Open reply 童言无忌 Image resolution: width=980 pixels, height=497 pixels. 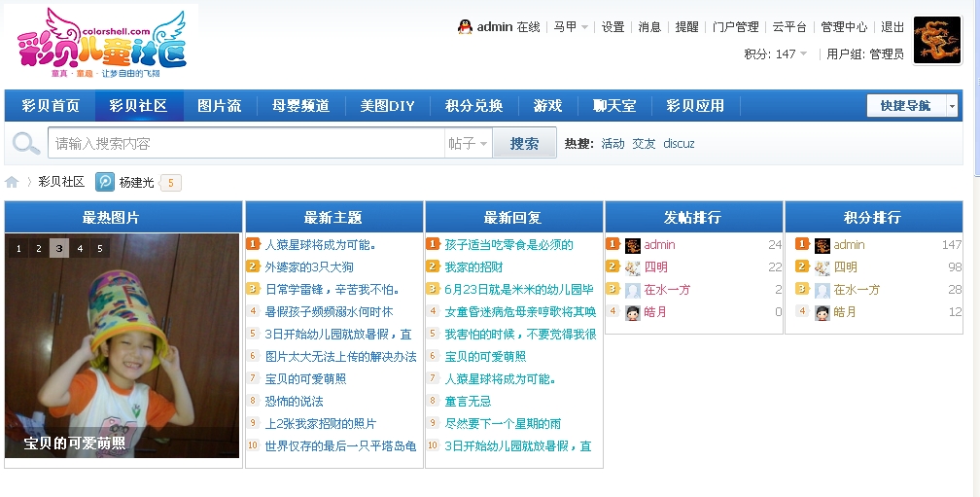click(x=468, y=402)
